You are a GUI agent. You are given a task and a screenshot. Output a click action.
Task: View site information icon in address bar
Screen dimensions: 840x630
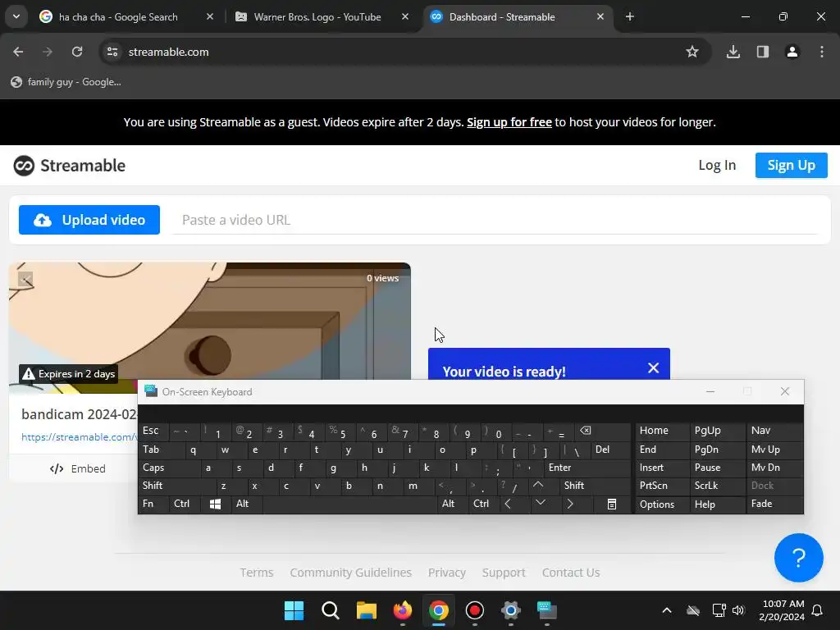tap(112, 52)
